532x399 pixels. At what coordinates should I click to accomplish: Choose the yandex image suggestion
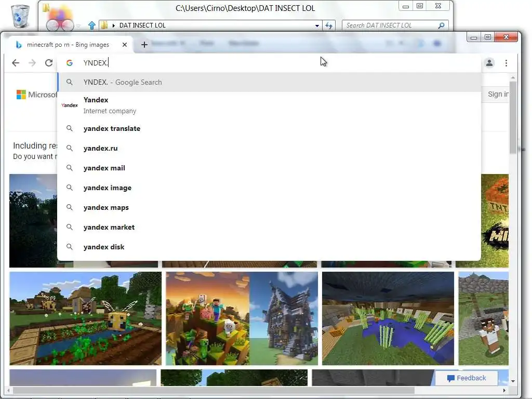click(x=270, y=188)
